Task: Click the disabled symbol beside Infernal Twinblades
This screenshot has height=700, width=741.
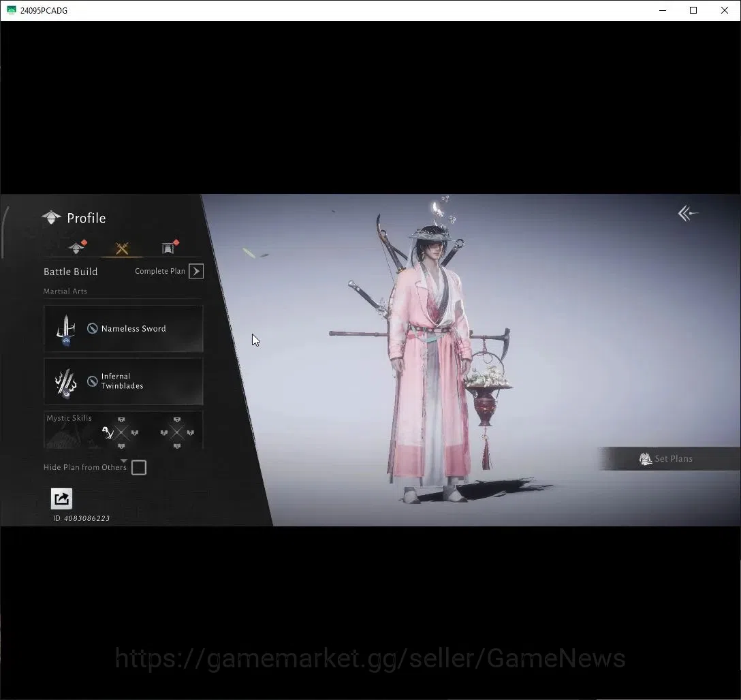Action: click(93, 381)
